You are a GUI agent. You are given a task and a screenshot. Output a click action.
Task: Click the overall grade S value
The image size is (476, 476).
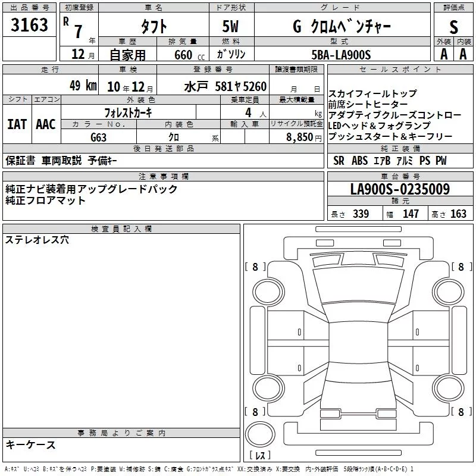click(x=453, y=27)
